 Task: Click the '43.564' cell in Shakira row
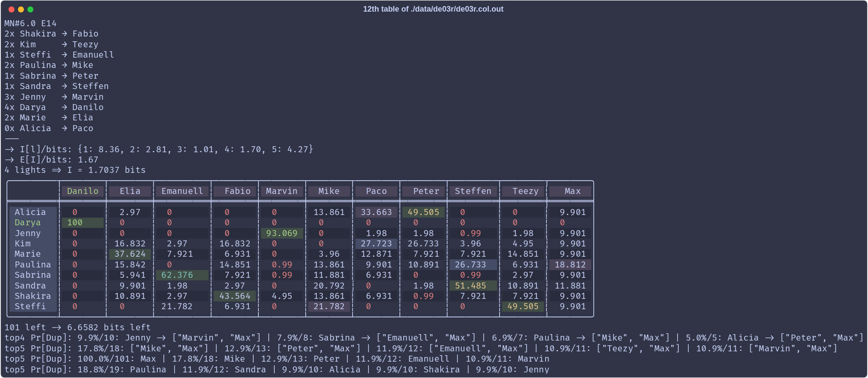235,296
